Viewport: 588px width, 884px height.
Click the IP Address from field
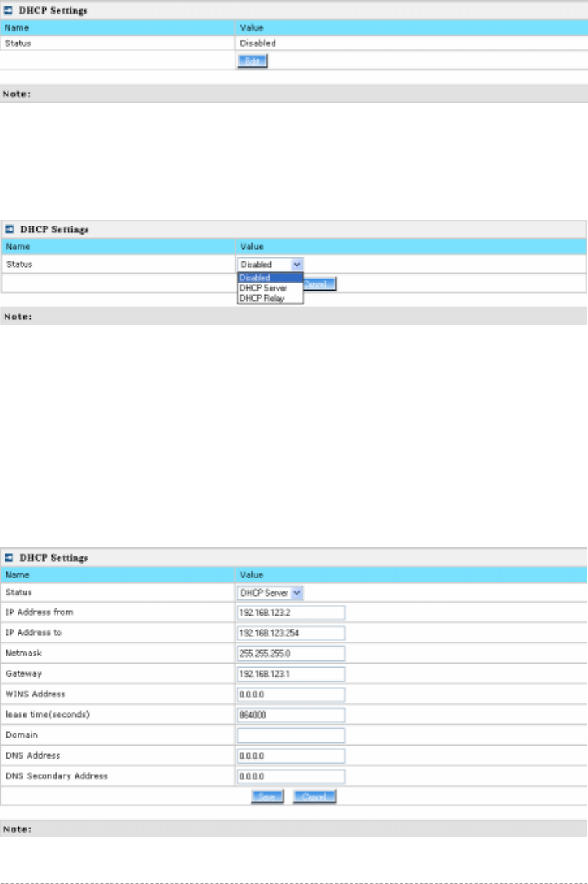click(291, 613)
